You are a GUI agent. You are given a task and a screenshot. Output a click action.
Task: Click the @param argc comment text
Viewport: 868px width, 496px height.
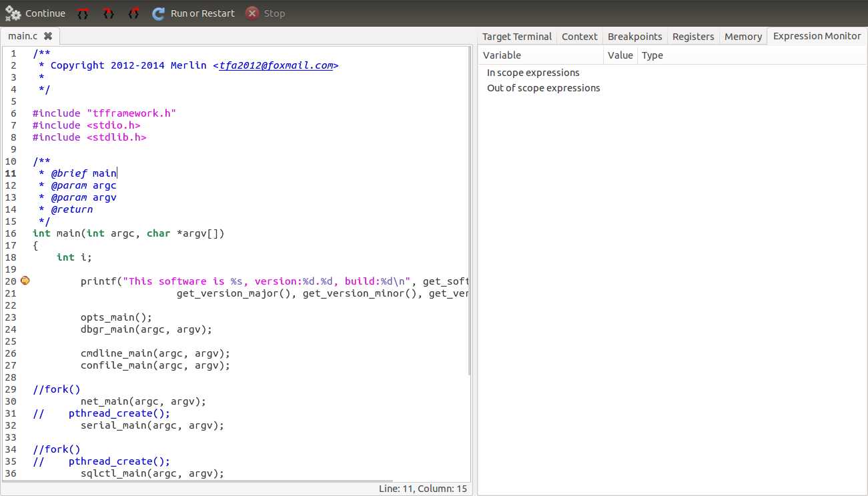coord(83,185)
